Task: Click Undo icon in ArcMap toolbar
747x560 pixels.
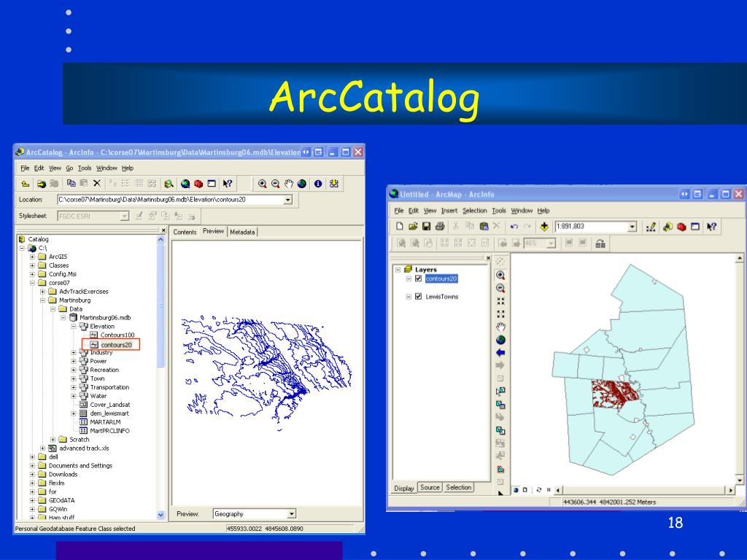Action: coord(514,227)
